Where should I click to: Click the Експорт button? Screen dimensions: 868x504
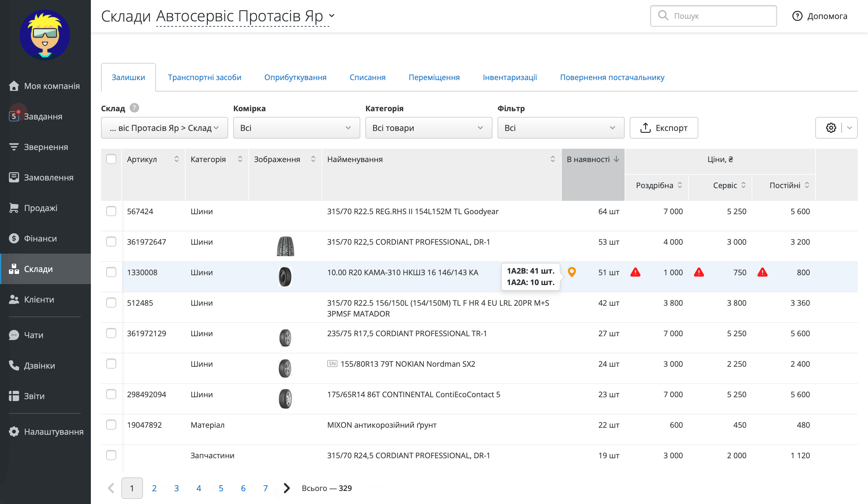(x=664, y=128)
